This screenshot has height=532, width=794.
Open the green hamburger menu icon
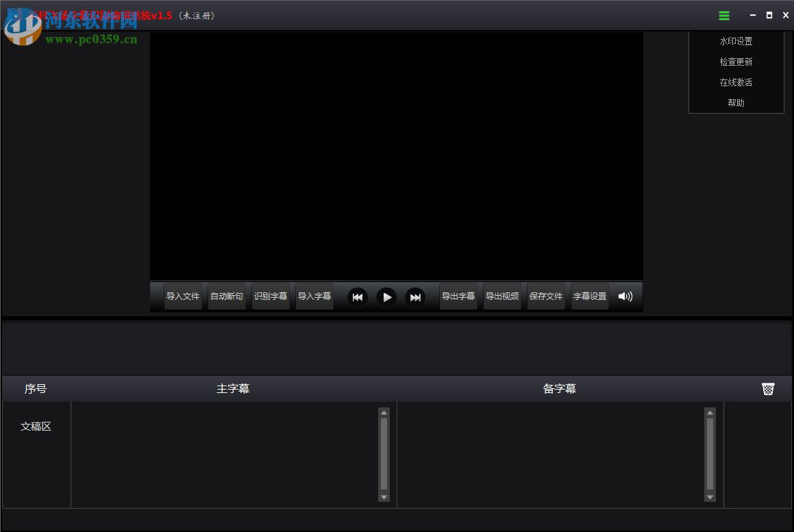724,16
